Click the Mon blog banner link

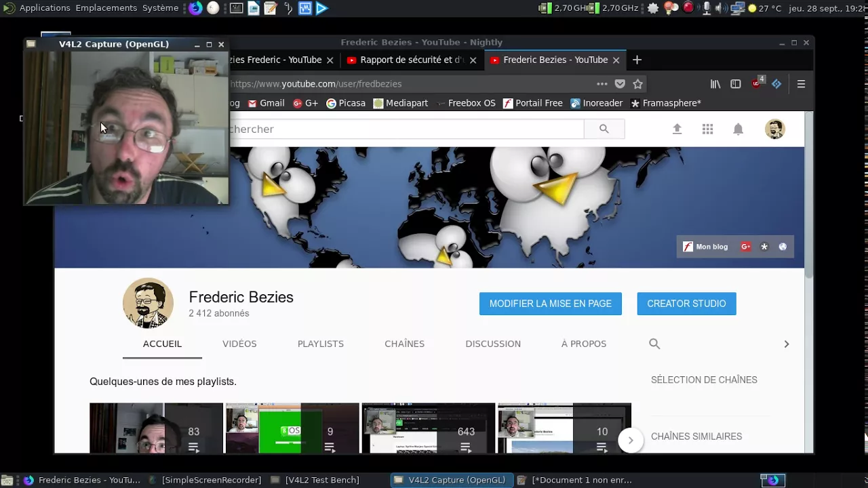click(x=705, y=247)
